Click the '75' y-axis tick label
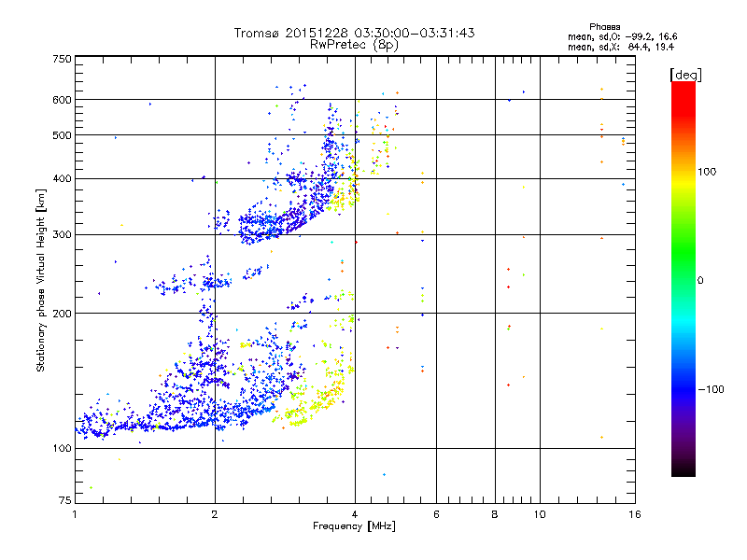Screen dimensions: 747x560 click(x=65, y=500)
